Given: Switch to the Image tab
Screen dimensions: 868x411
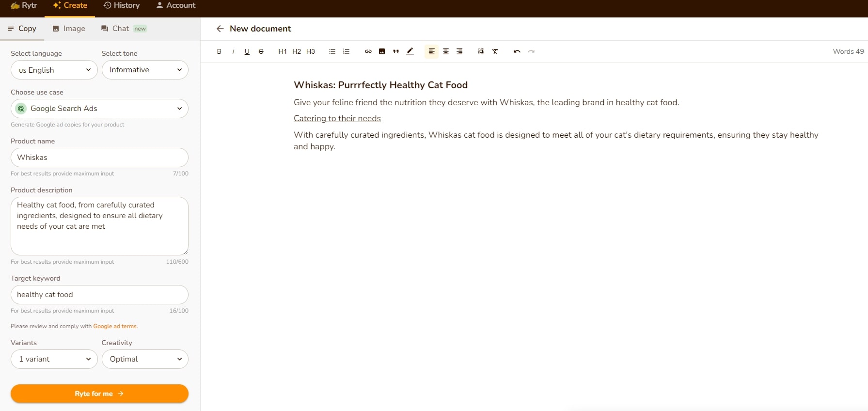Looking at the screenshot, I should coord(69,29).
